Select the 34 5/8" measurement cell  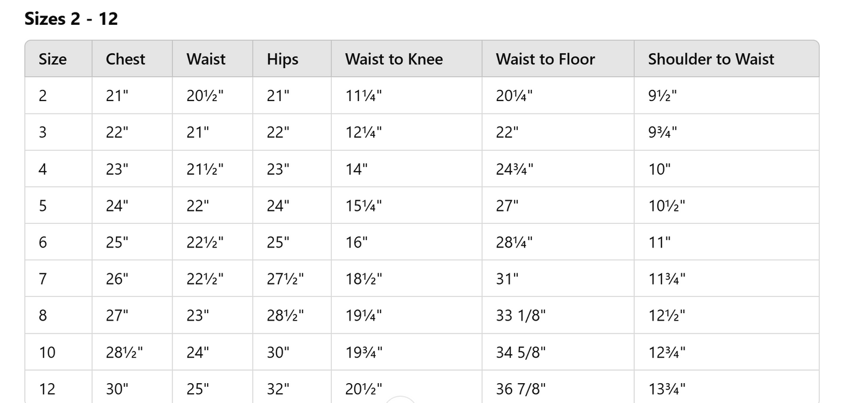[x=521, y=352]
